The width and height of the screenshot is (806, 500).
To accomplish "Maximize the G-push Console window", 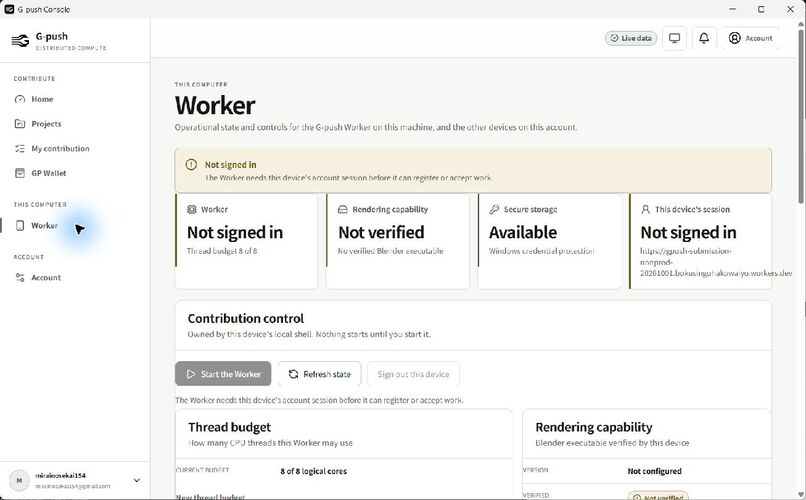I will pos(761,9).
